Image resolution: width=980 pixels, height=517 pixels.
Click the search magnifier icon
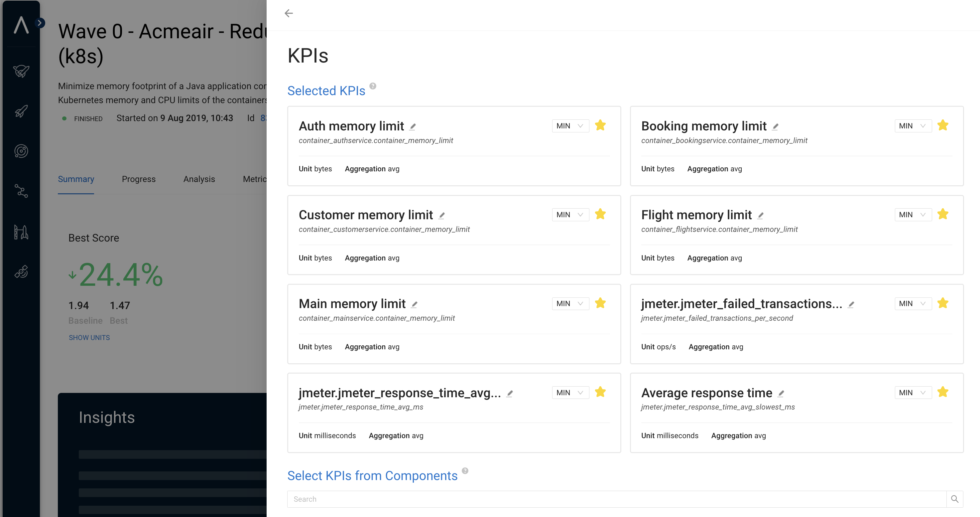954,499
